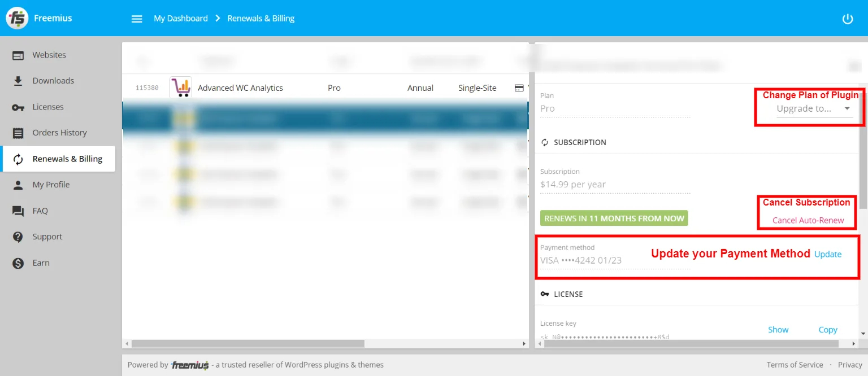This screenshot has height=376, width=868.
Task: Show the license key
Action: [778, 330]
